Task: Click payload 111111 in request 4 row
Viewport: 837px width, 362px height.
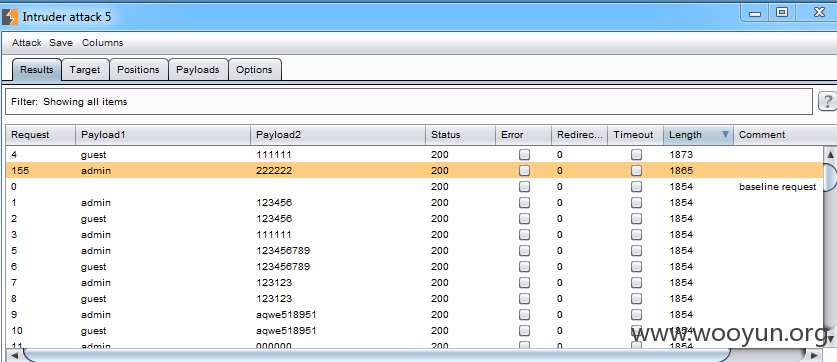Action: click(x=274, y=155)
